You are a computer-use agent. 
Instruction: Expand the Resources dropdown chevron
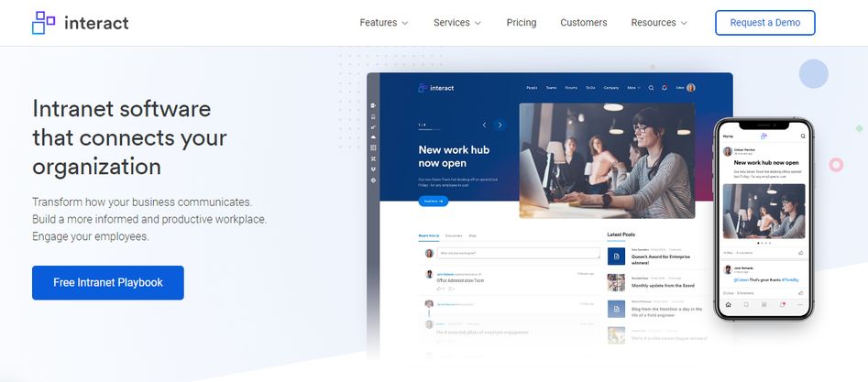coord(684,23)
